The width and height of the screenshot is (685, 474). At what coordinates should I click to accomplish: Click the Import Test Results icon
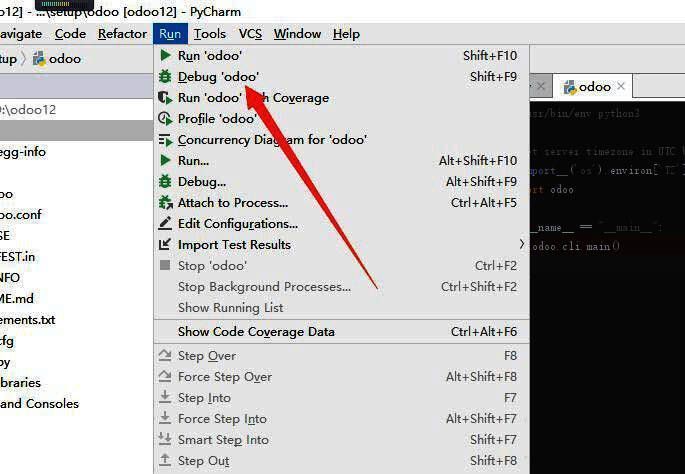click(x=166, y=245)
